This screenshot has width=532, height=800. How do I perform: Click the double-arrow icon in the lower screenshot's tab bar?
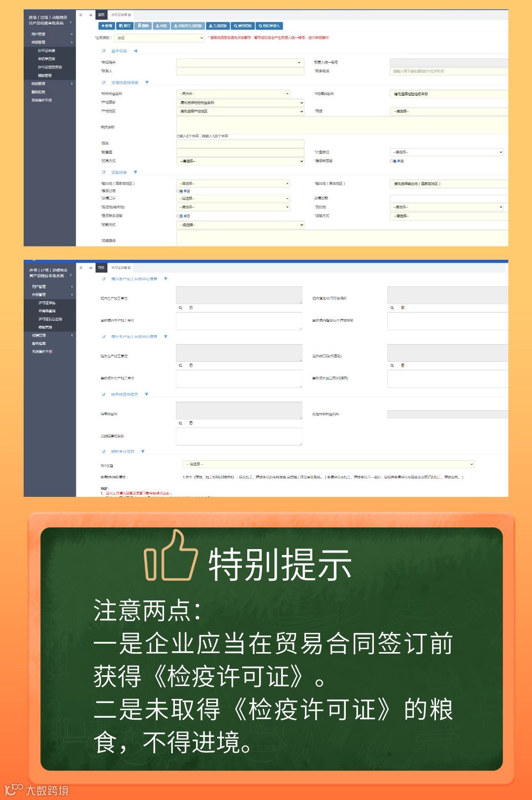(x=91, y=268)
